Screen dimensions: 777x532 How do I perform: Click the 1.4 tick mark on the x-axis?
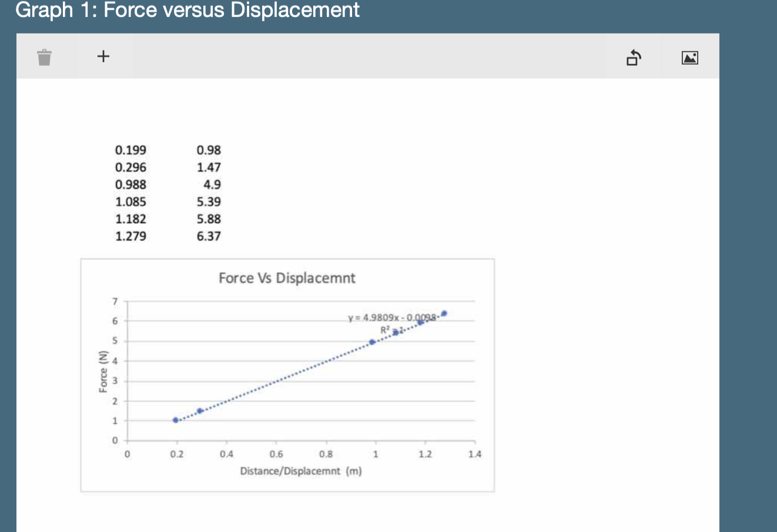click(475, 454)
